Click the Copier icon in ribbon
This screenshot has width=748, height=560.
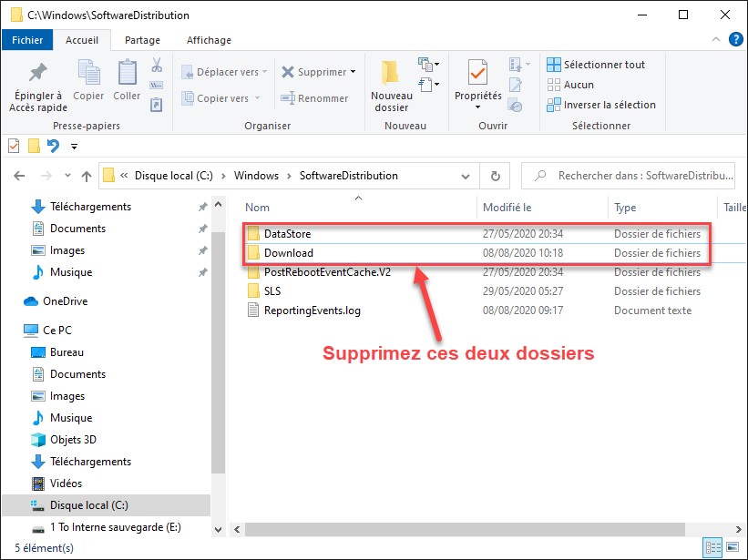tap(88, 73)
